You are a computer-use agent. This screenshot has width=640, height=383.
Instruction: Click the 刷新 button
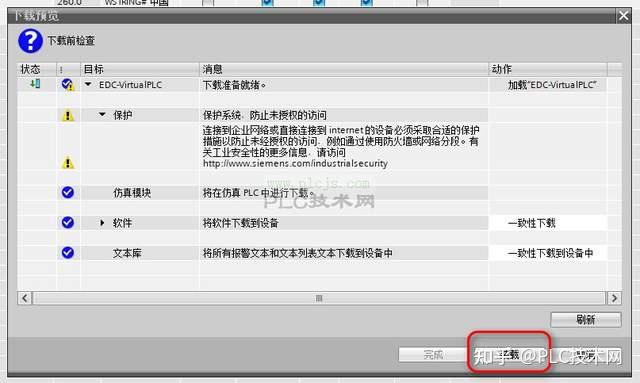coord(586,320)
